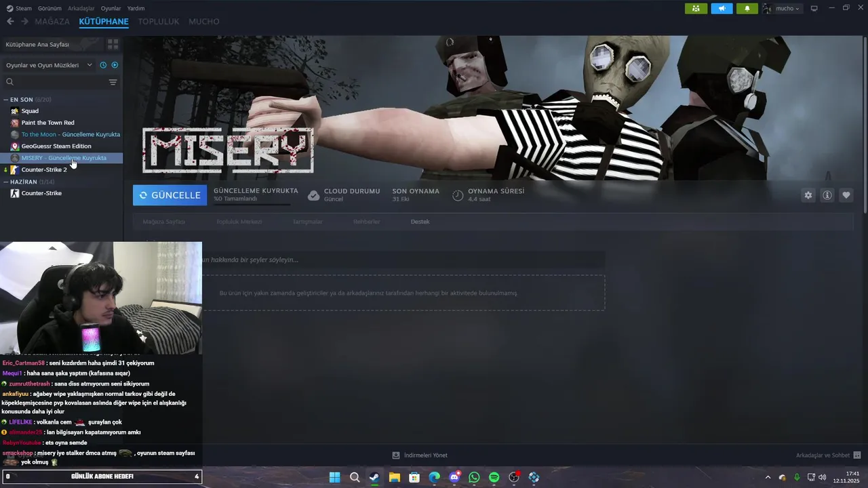Go back with the left arrow
This screenshot has width=868, height=488.
pyautogui.click(x=10, y=22)
